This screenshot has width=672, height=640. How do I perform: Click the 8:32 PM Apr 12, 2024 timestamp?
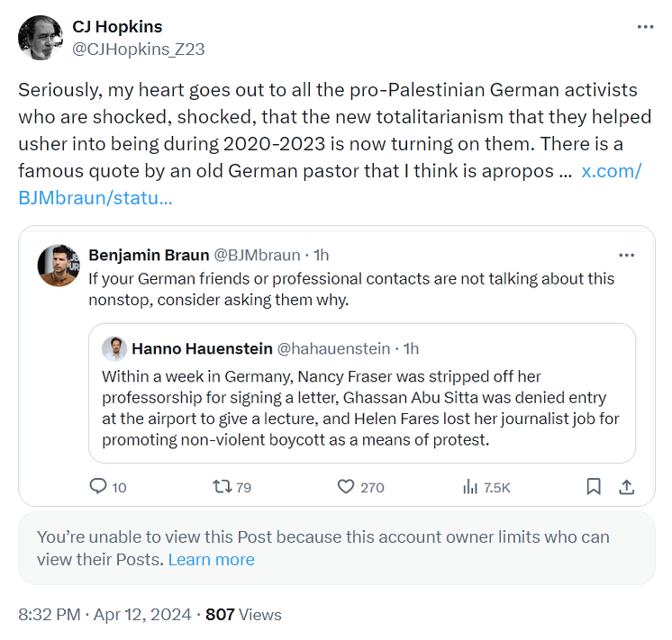point(104,616)
